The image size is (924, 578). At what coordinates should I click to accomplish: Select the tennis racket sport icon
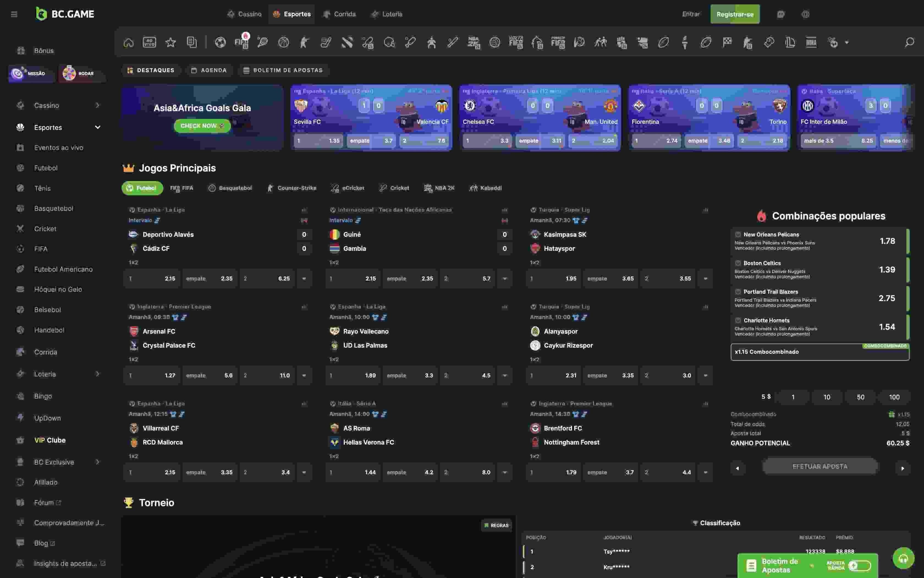click(x=263, y=42)
